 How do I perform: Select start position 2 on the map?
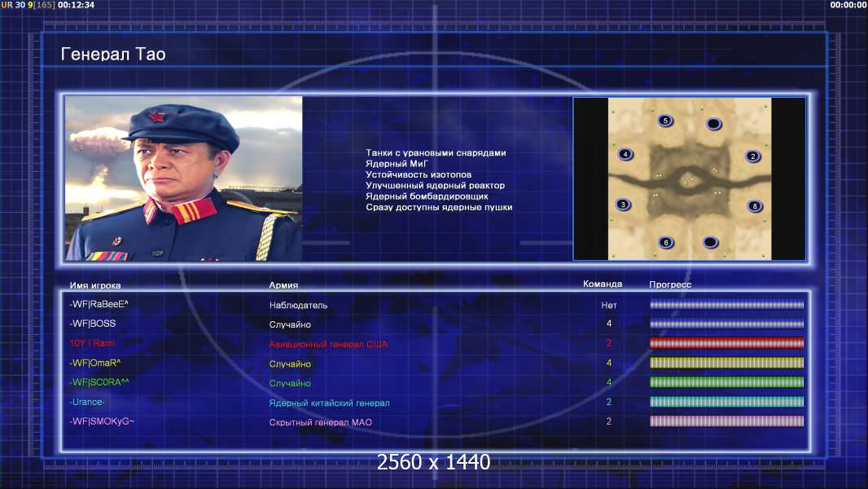753,156
